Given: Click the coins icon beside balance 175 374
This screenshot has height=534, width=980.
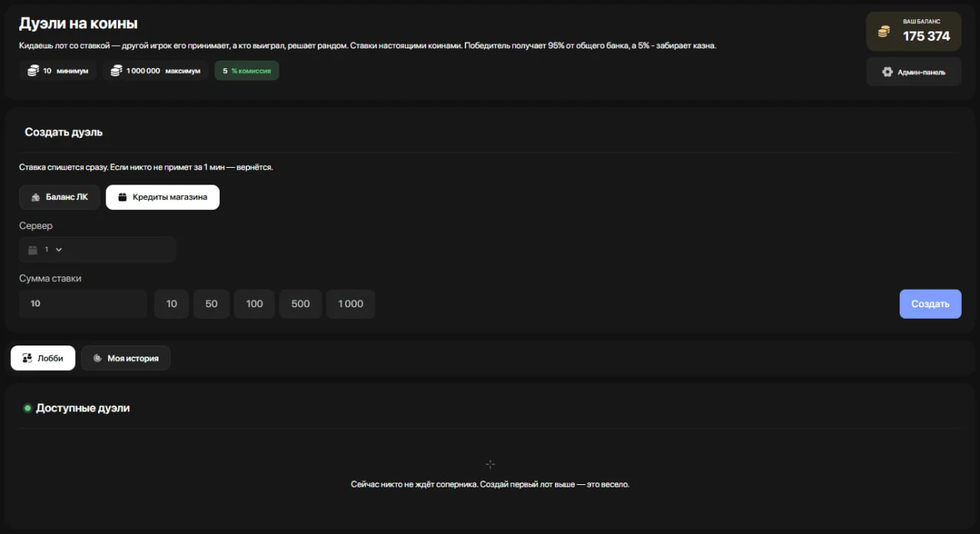Looking at the screenshot, I should [884, 31].
